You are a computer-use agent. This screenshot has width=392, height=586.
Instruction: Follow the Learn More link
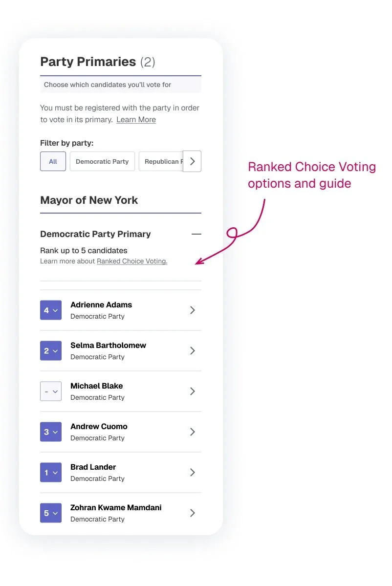click(136, 120)
